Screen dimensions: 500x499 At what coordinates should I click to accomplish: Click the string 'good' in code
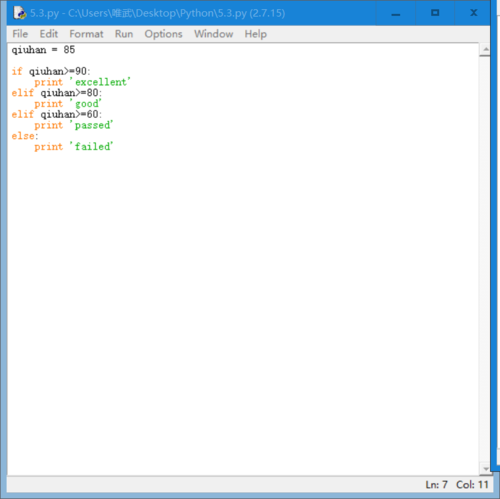pos(86,104)
